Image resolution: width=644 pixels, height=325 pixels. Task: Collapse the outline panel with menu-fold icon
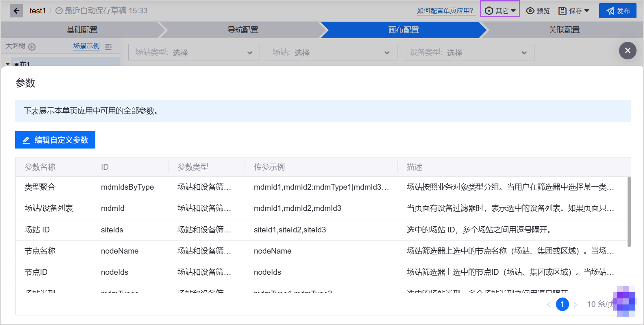point(108,47)
